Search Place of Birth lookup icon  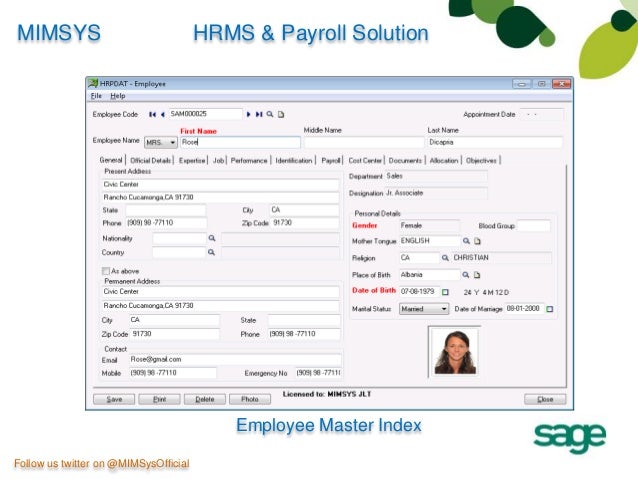tap(466, 275)
